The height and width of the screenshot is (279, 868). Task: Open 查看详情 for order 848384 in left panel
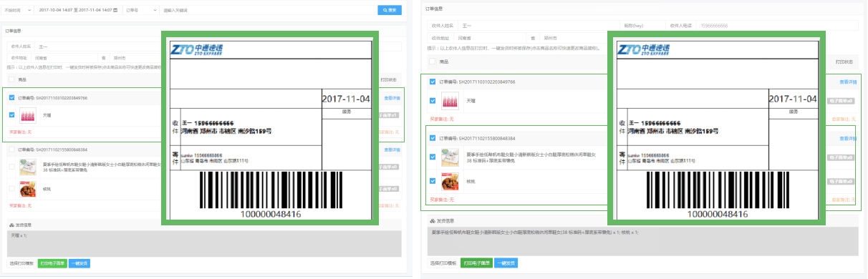(x=392, y=150)
